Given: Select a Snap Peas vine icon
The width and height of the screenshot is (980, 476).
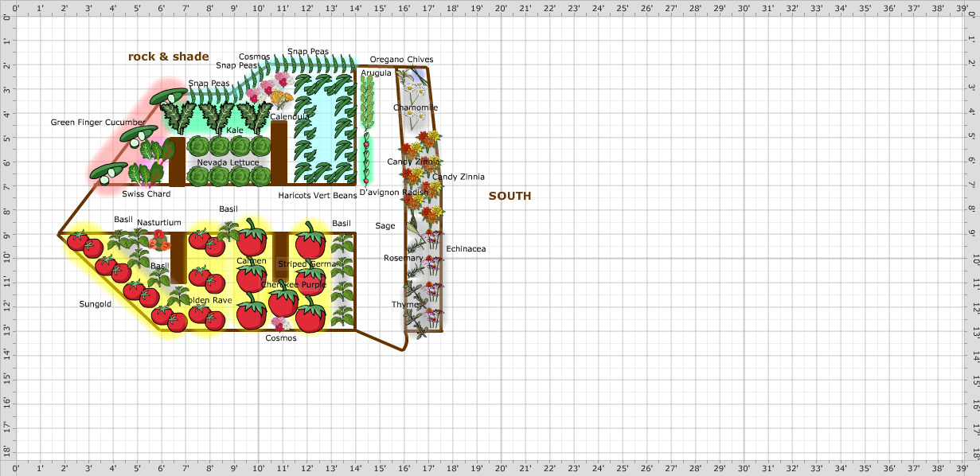Looking at the screenshot, I should coord(310,64).
